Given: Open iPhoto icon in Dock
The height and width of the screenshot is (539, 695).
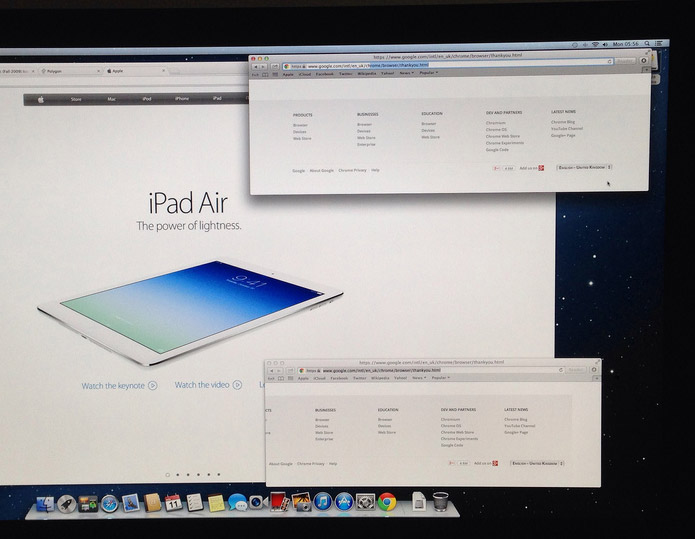Looking at the screenshot, I should (x=301, y=502).
